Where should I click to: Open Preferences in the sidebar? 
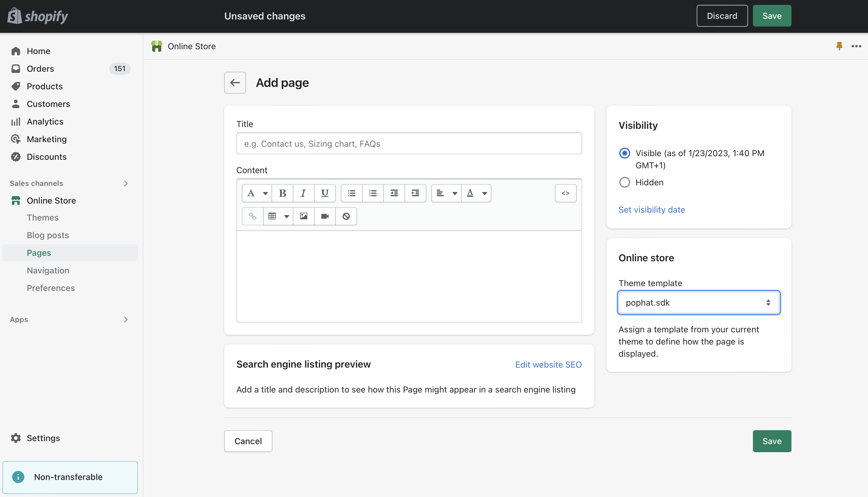click(51, 288)
